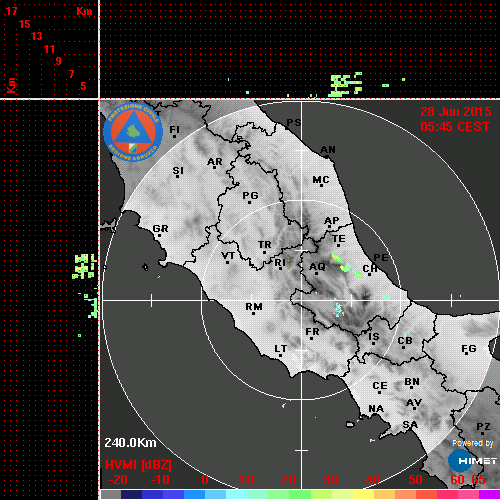Pick the magenta swatch near 65 dBZ
The width and height of the screenshot is (500, 500).
click(489, 494)
